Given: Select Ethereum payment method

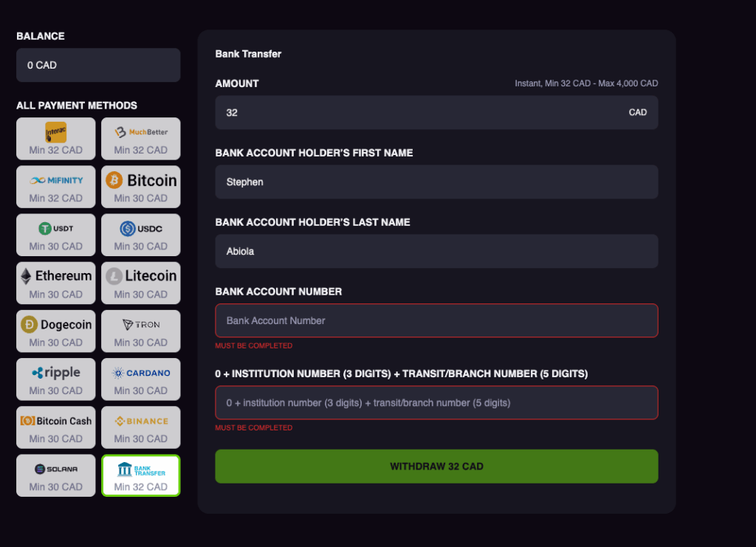Looking at the screenshot, I should tap(56, 283).
